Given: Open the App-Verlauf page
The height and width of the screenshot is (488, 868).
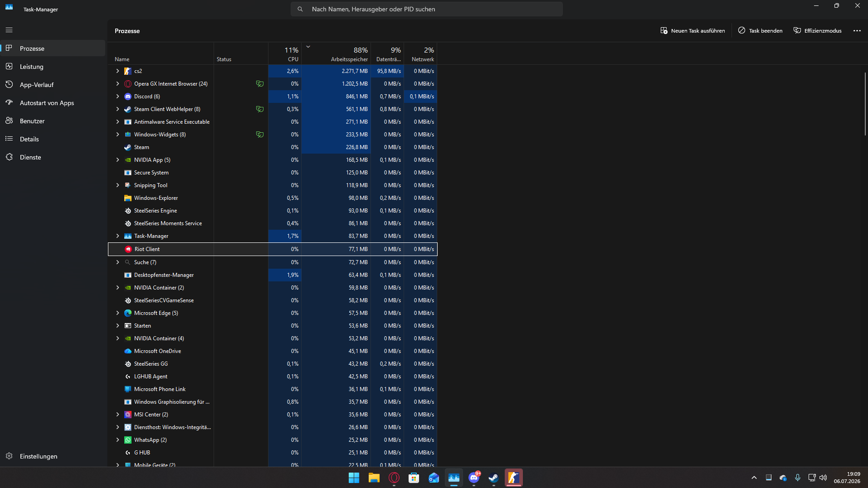Looking at the screenshot, I should pos(53,85).
